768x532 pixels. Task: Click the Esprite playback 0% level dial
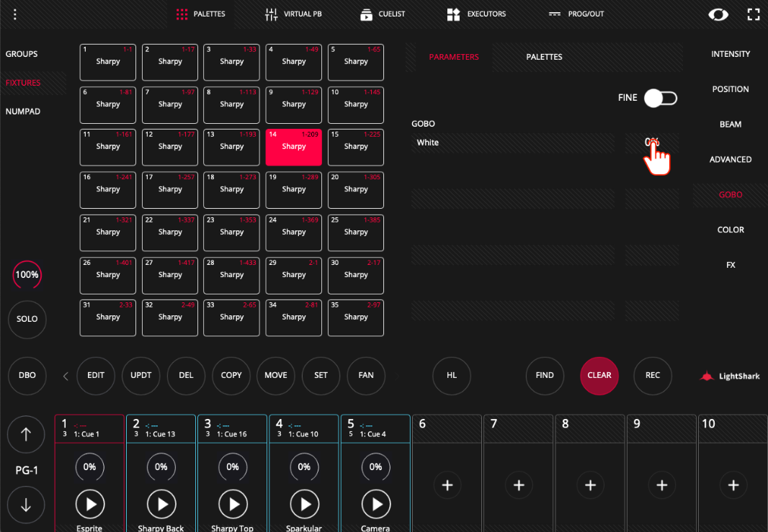(89, 467)
